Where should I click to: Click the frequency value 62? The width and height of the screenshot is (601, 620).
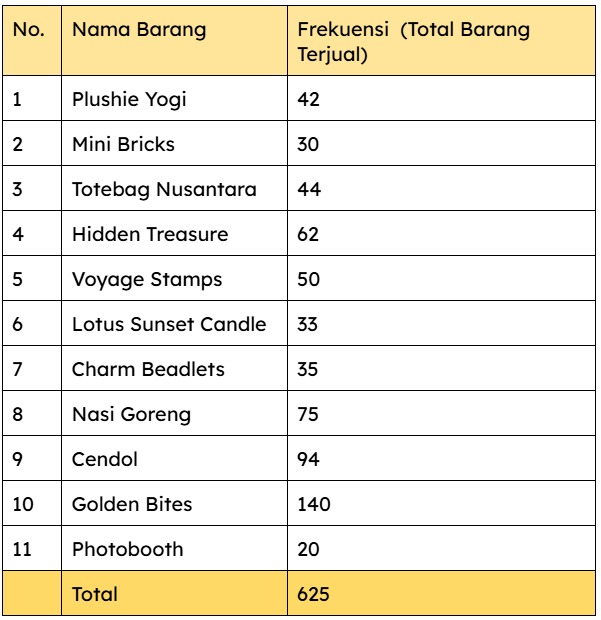309,234
